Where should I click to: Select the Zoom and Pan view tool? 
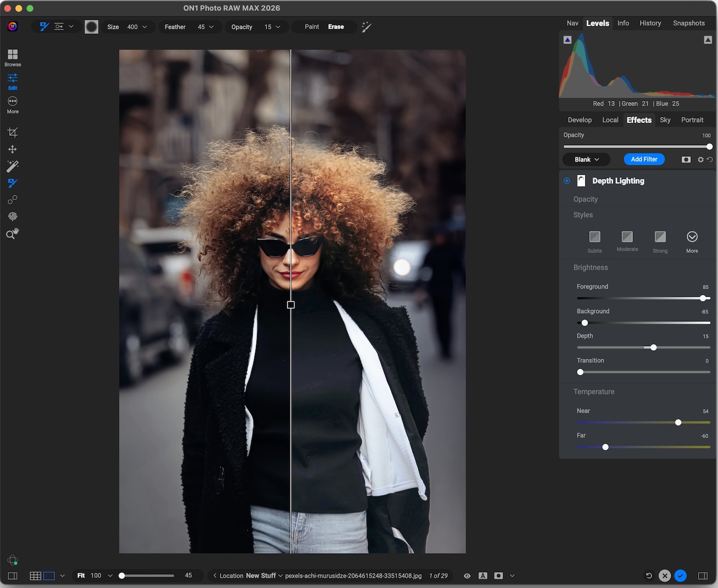coord(13,234)
